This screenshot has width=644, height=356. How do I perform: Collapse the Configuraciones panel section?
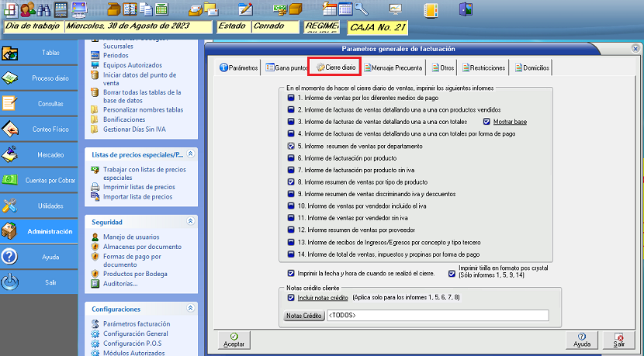pos(190,309)
